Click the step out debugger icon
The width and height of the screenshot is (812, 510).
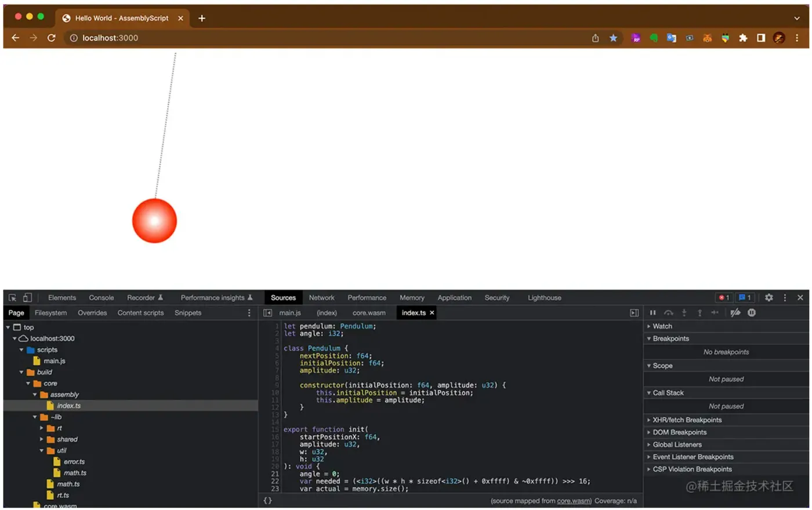point(699,312)
